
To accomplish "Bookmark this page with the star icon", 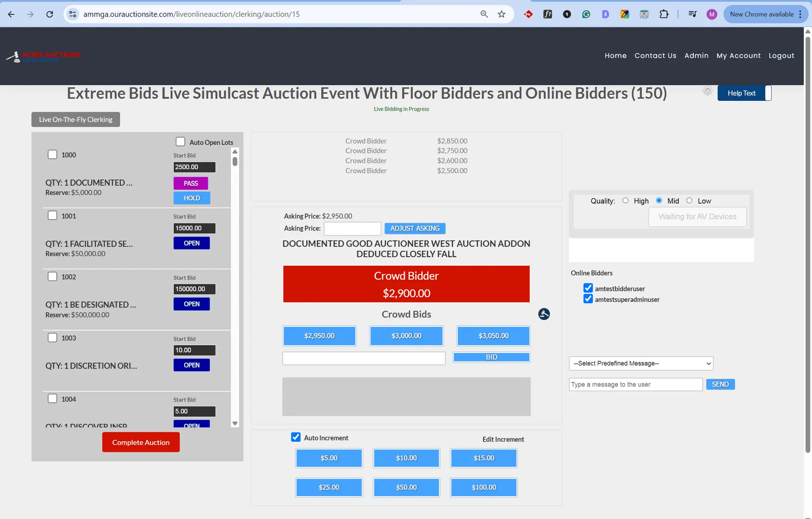I will coord(502,14).
